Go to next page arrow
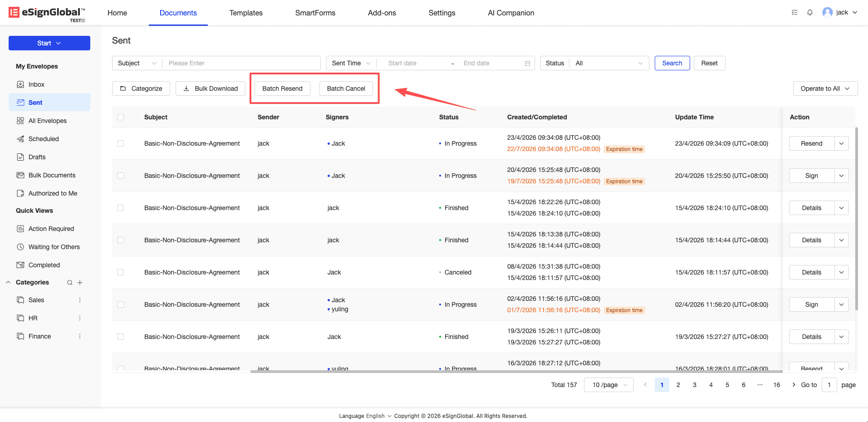This screenshot has height=422, width=868. click(794, 385)
